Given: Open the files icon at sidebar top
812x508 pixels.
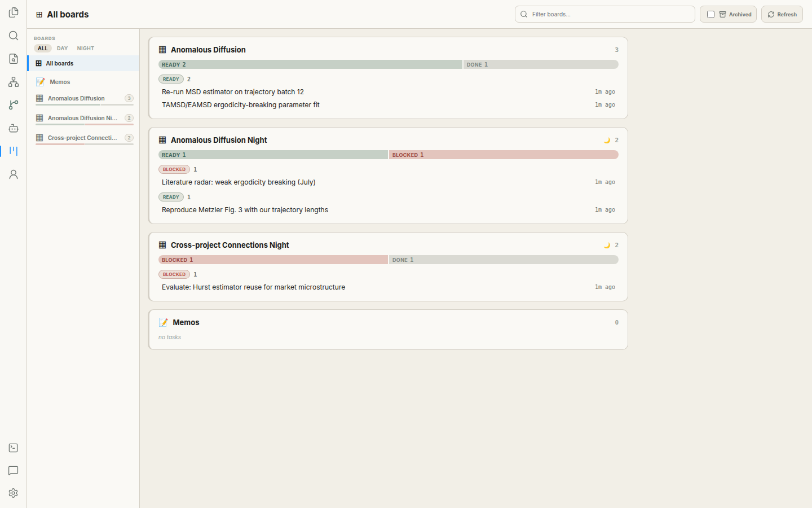Looking at the screenshot, I should 14,12.
